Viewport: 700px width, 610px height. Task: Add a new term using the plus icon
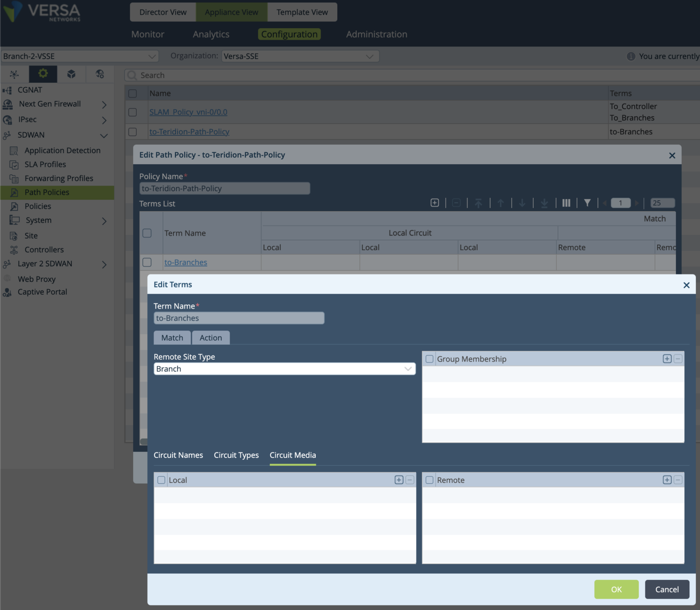pyautogui.click(x=434, y=202)
